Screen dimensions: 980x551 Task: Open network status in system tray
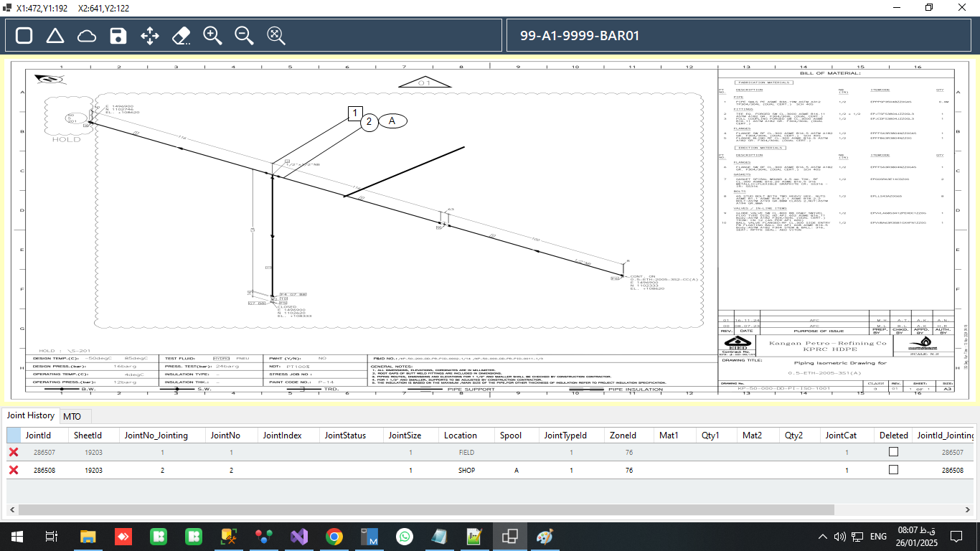pos(857,537)
